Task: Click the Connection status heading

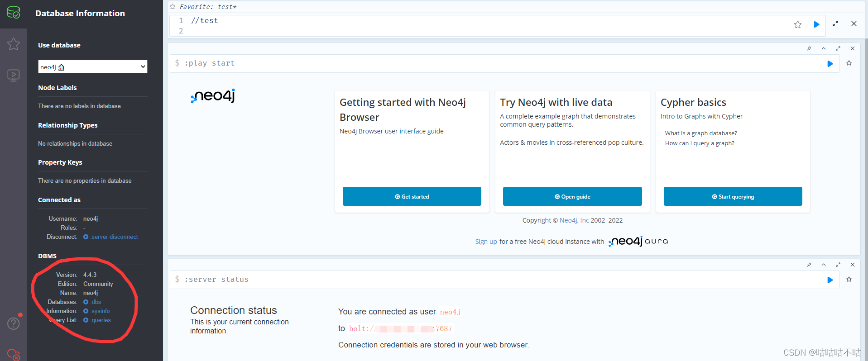Action: 234,310
